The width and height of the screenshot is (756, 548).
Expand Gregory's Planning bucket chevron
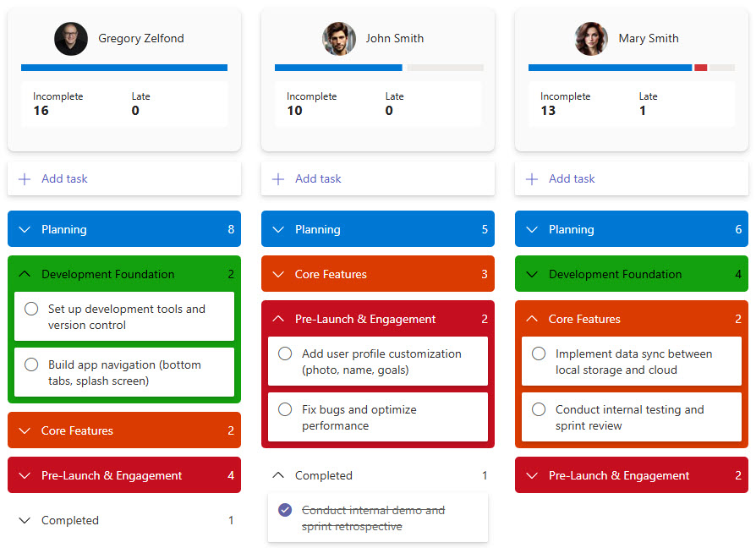[25, 229]
